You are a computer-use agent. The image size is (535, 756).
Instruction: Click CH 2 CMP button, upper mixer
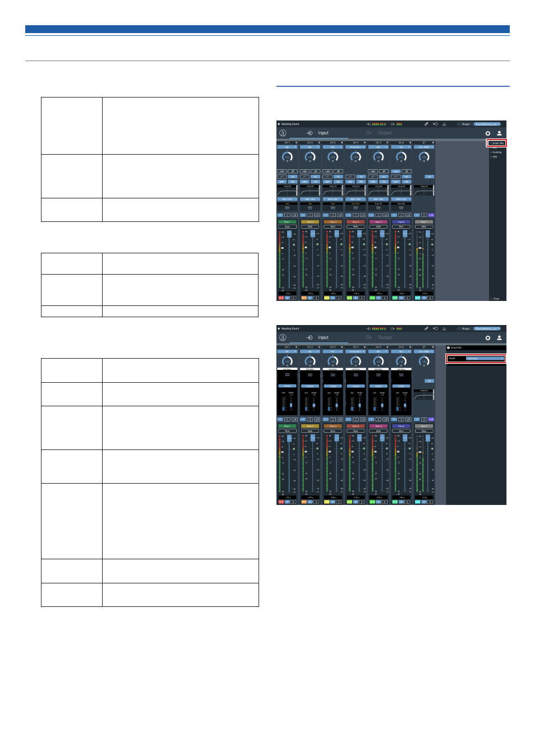coord(305,182)
